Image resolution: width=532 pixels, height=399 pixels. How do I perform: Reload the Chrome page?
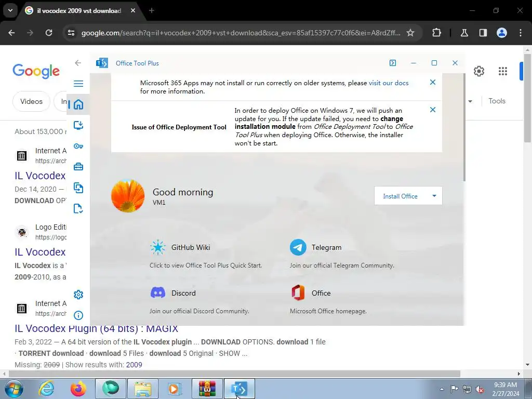click(x=49, y=33)
